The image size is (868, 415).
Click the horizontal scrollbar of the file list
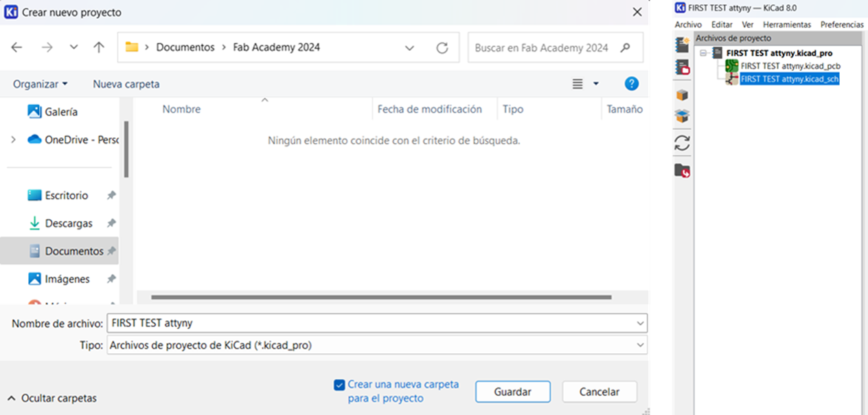point(381,297)
